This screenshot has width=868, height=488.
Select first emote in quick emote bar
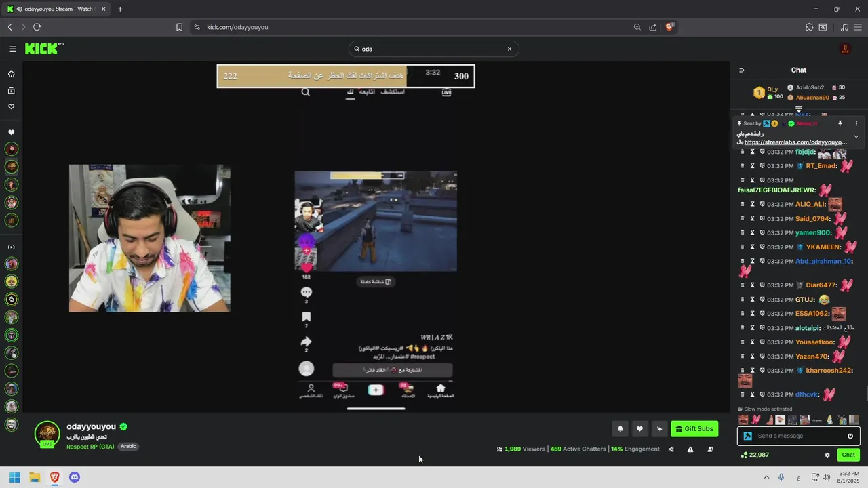click(744, 420)
